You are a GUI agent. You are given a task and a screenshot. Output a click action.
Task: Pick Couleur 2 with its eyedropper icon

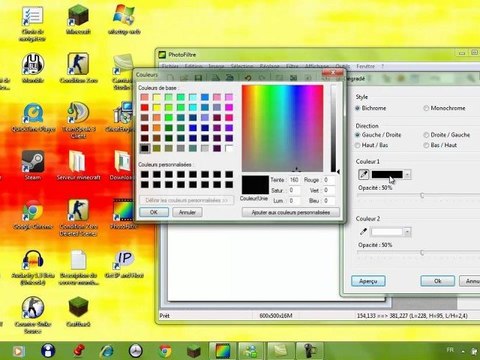(363, 231)
